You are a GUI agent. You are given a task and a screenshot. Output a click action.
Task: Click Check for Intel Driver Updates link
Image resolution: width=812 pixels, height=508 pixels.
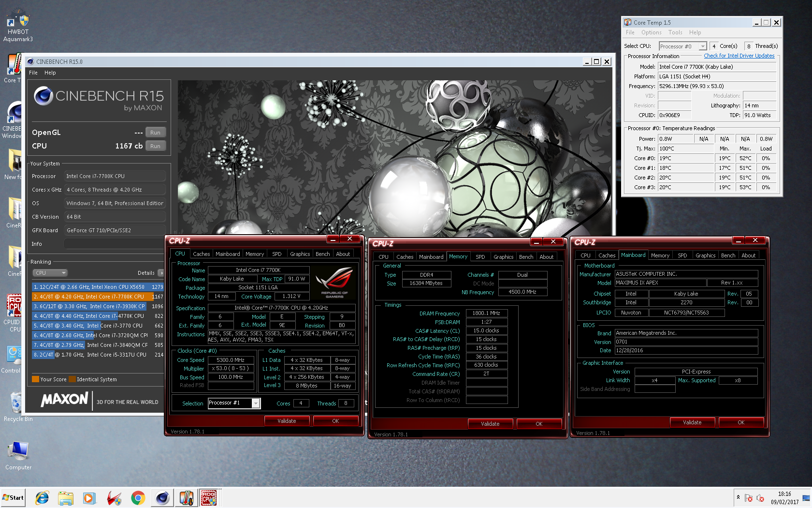coord(739,56)
